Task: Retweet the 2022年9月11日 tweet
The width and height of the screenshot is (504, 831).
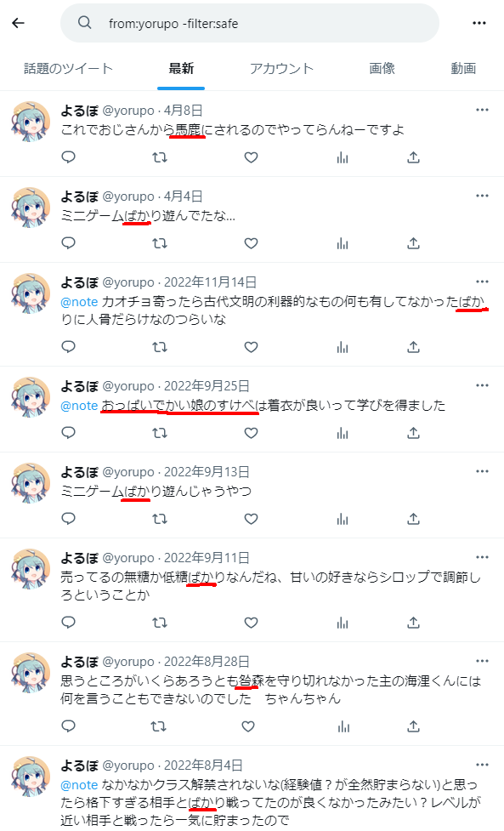Action: click(x=160, y=623)
